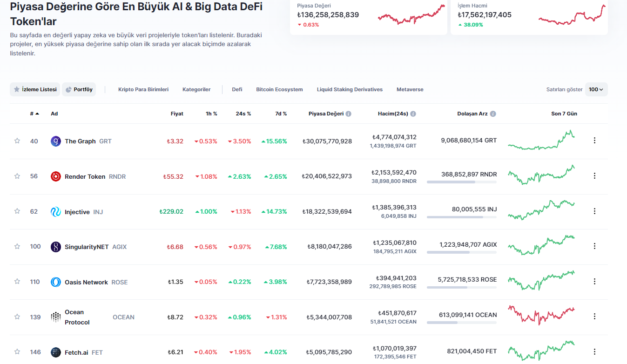Image resolution: width=627 pixels, height=364 pixels.
Task: Click the Ocean Protocol dotted logo
Action: point(56,317)
